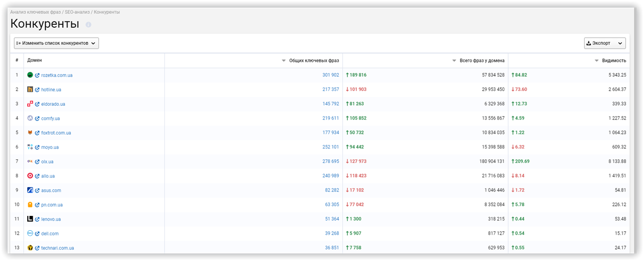Open olx.ua domain link
Screen dimensions: 644x261
48,162
